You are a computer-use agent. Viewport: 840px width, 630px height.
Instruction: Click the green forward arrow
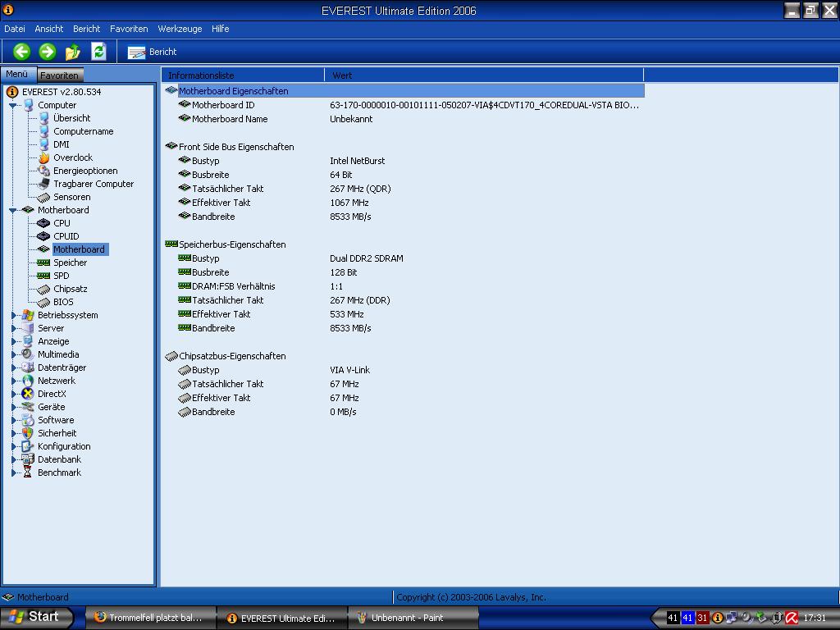[47, 52]
